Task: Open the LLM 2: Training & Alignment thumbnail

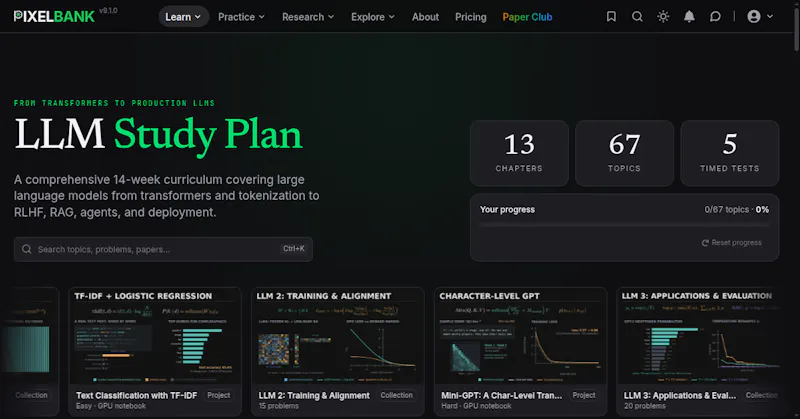Action: [x=338, y=336]
